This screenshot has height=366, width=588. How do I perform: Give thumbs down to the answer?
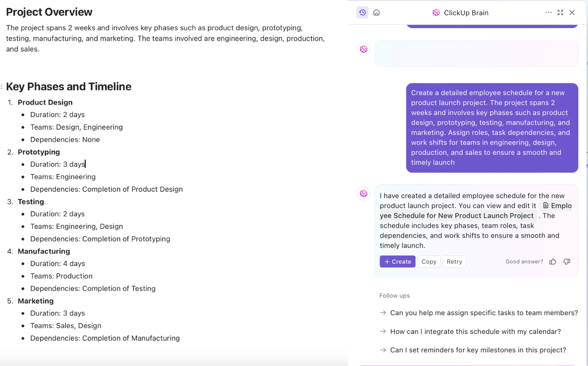click(x=567, y=262)
